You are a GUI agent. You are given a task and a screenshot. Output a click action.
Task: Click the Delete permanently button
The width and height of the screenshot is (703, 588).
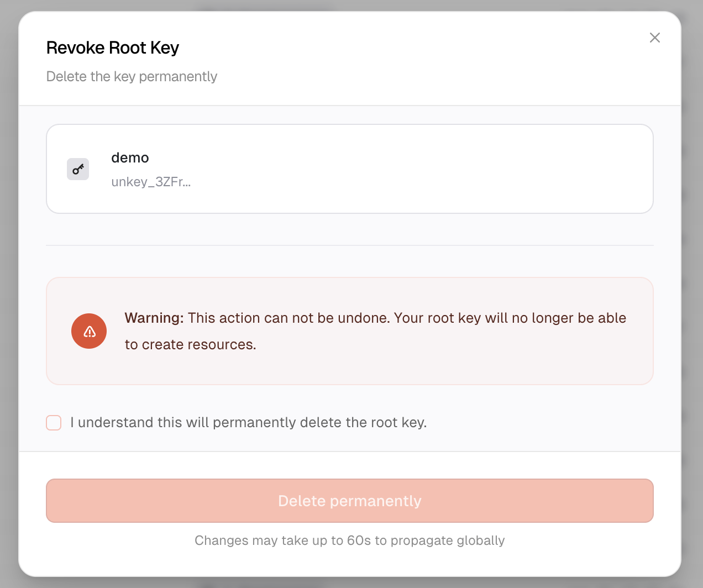click(x=349, y=501)
